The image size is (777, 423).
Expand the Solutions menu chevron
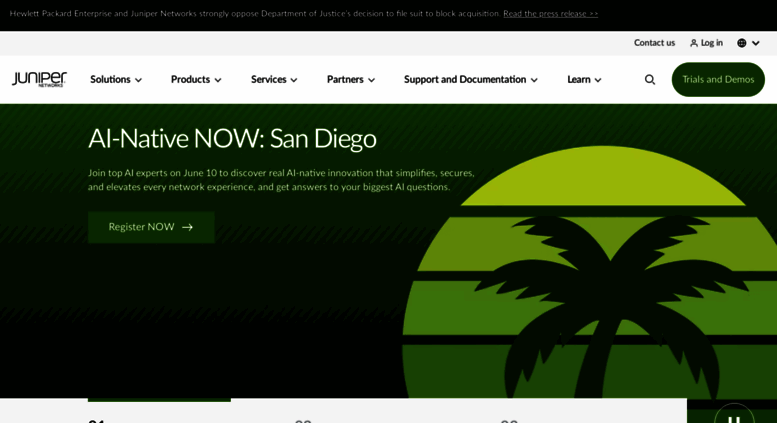(138, 80)
